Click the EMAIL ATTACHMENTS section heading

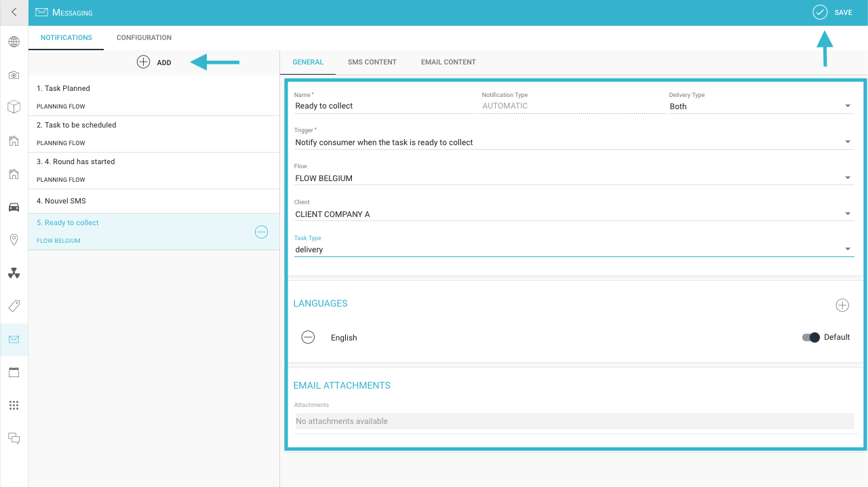pyautogui.click(x=342, y=385)
